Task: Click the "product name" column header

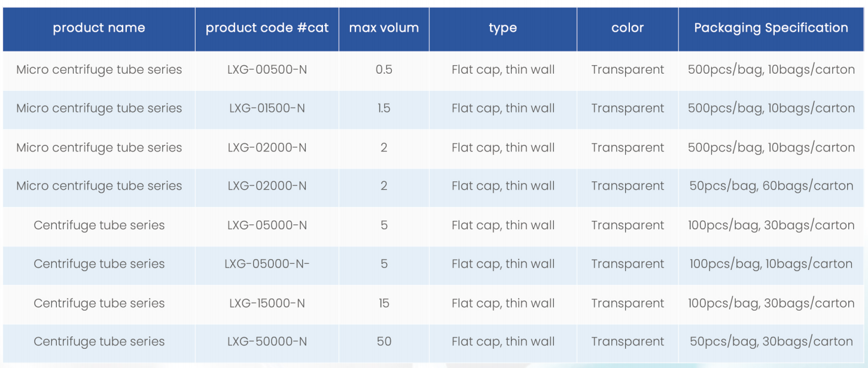Action: tap(99, 28)
